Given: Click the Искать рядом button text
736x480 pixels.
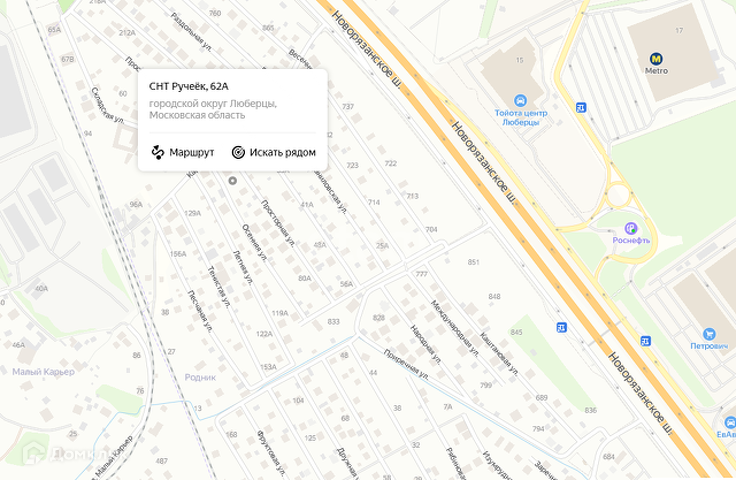Looking at the screenshot, I should click(x=283, y=152).
